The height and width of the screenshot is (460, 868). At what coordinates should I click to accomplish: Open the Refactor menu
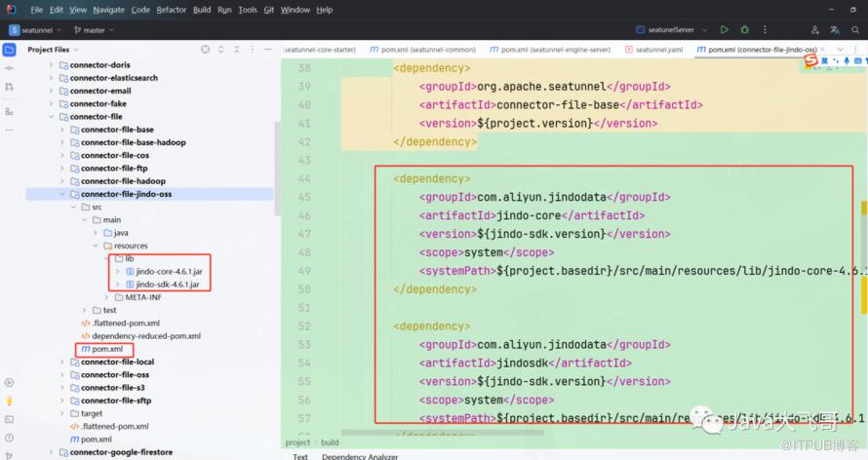(x=171, y=10)
